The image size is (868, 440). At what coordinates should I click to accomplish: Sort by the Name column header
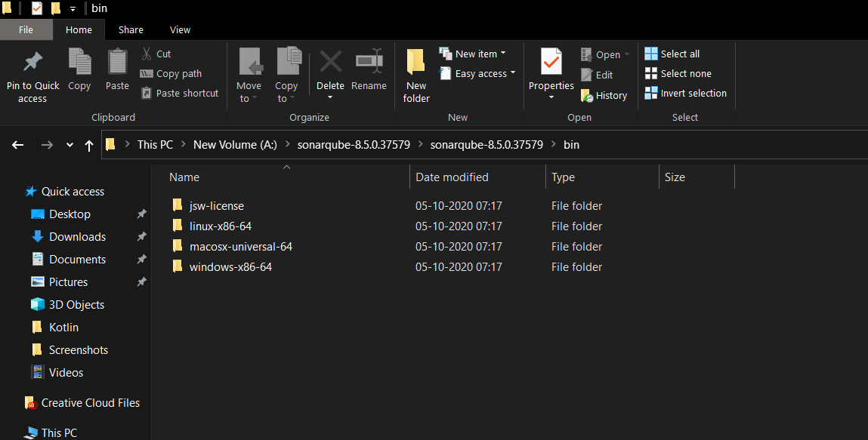pos(184,177)
